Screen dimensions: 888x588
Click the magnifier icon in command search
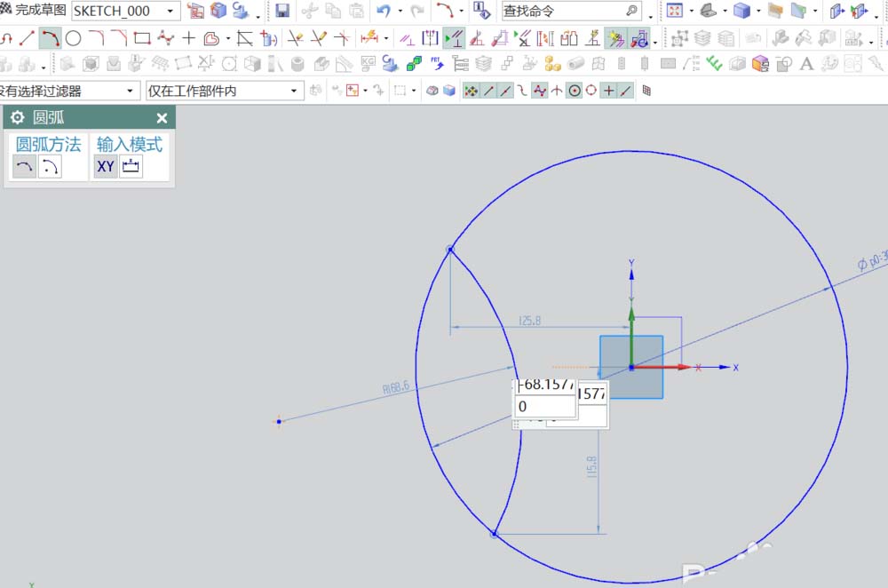tap(632, 10)
